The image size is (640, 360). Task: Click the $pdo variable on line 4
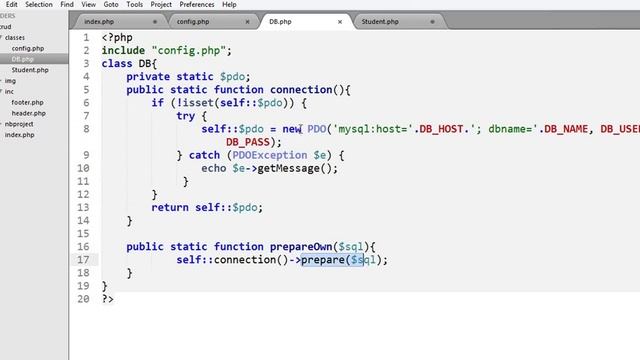point(232,77)
